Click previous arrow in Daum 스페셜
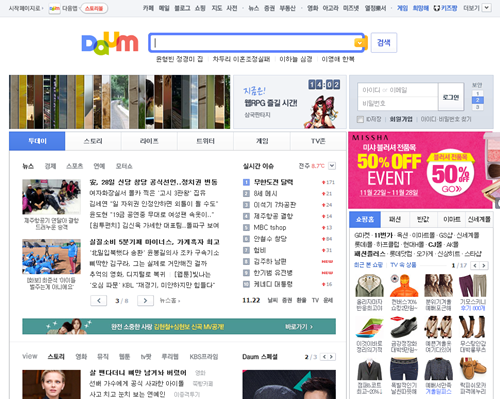Image resolution: width=500 pixels, height=399 pixels. tap(324, 357)
